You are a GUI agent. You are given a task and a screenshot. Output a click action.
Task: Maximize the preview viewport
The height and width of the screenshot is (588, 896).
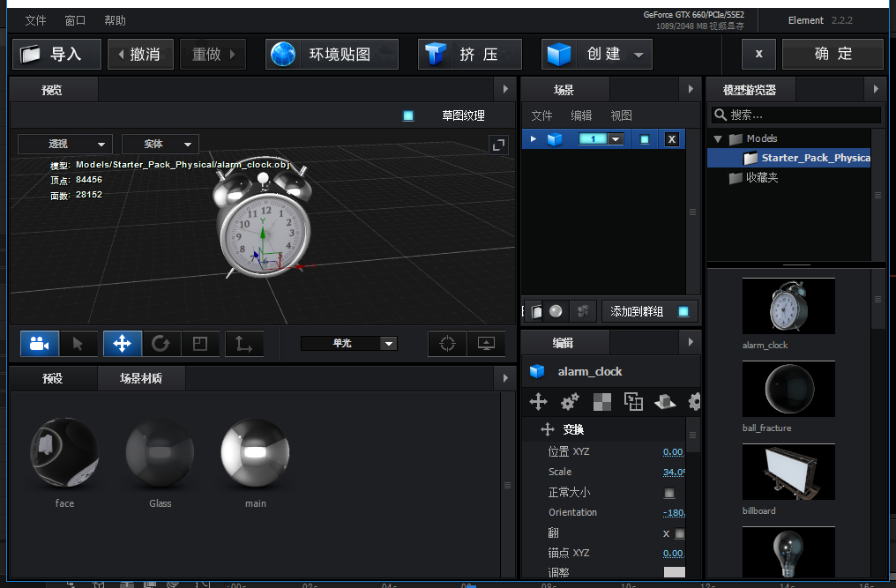[x=498, y=145]
